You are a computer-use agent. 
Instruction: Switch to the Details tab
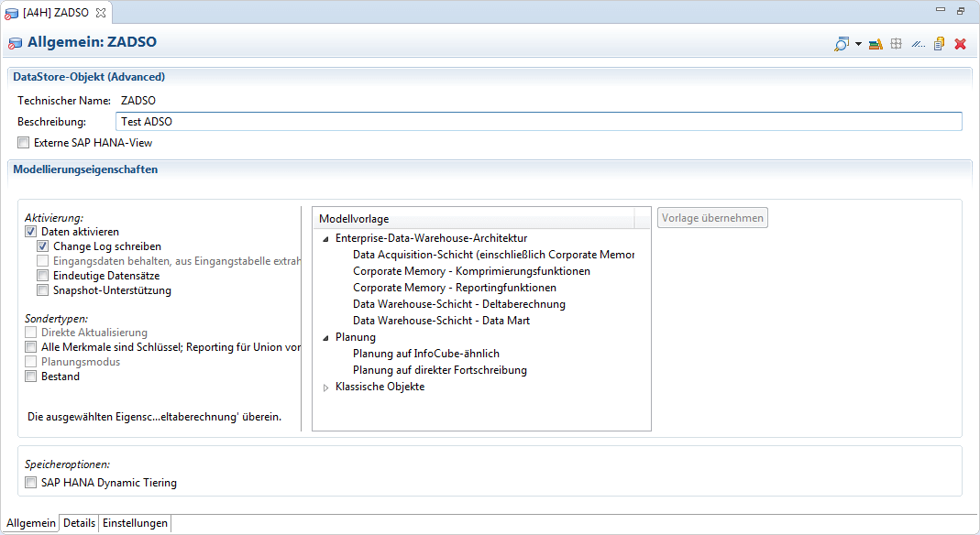[x=78, y=523]
